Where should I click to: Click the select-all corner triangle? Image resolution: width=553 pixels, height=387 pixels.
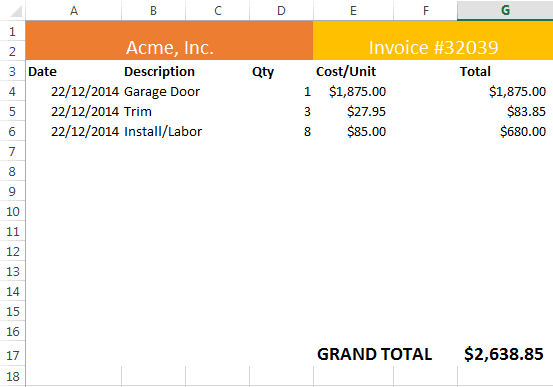16,12
